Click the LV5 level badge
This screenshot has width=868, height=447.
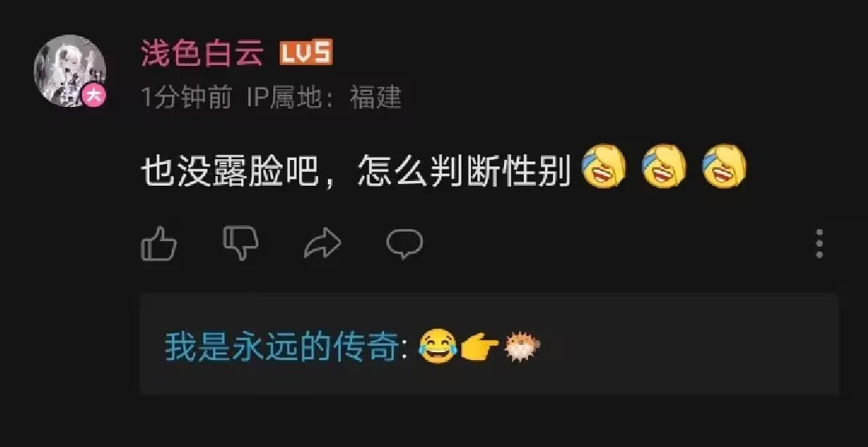point(305,52)
